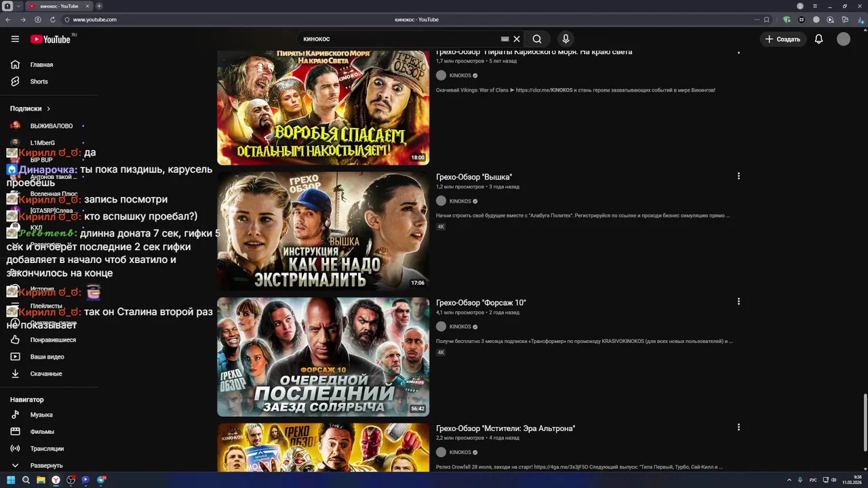
Task: Bookmark the page with the bookmark icon
Action: click(767, 20)
